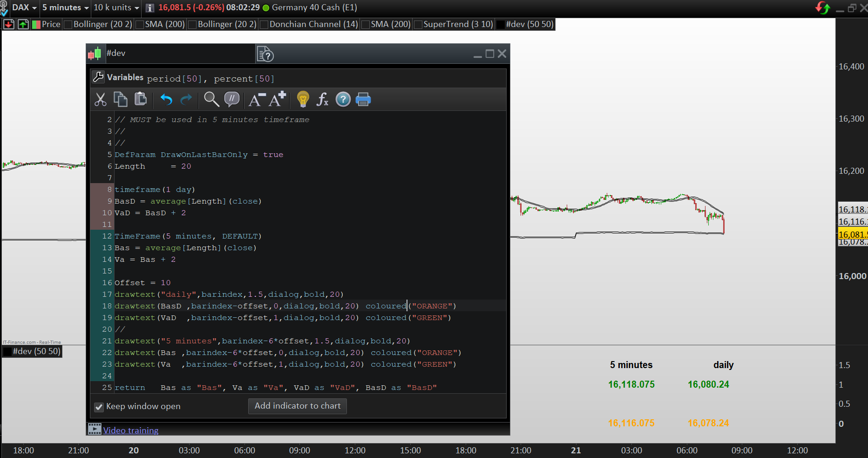Screen dimensions: 868x458
Task: Open the 10 k units dropdown
Action: 116,8
